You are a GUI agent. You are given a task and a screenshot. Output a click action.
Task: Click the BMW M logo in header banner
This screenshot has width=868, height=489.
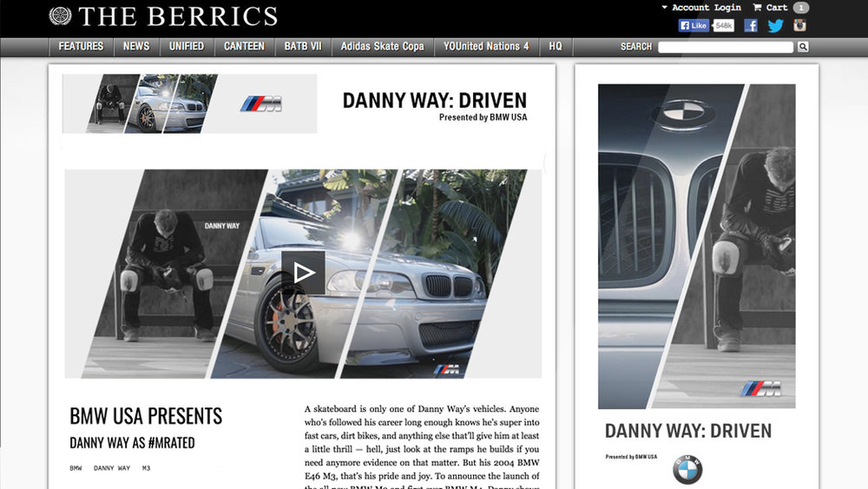[x=260, y=103]
